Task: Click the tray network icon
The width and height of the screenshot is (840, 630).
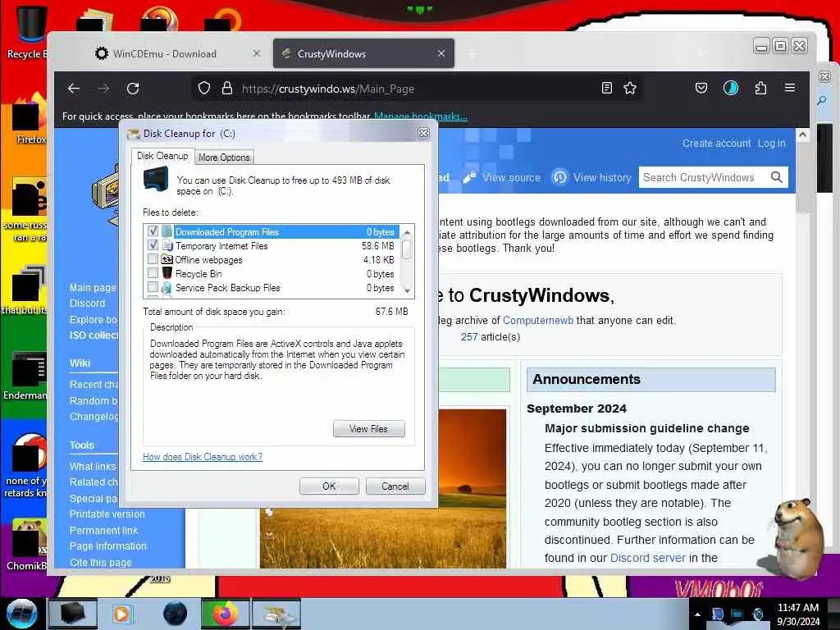Action: tap(738, 614)
